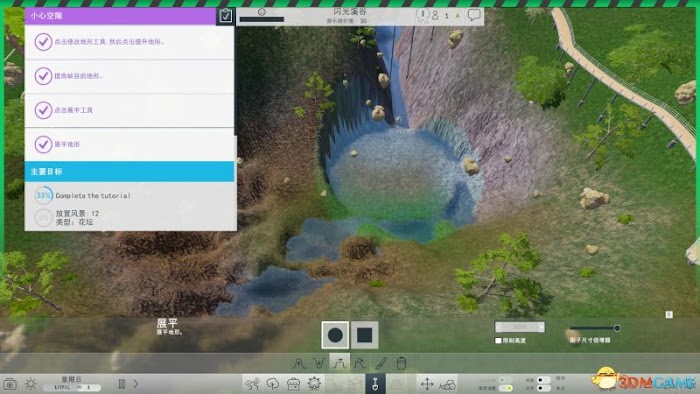Open the scenery tree menu icon
This screenshot has height=394, width=700.
pyautogui.click(x=273, y=384)
